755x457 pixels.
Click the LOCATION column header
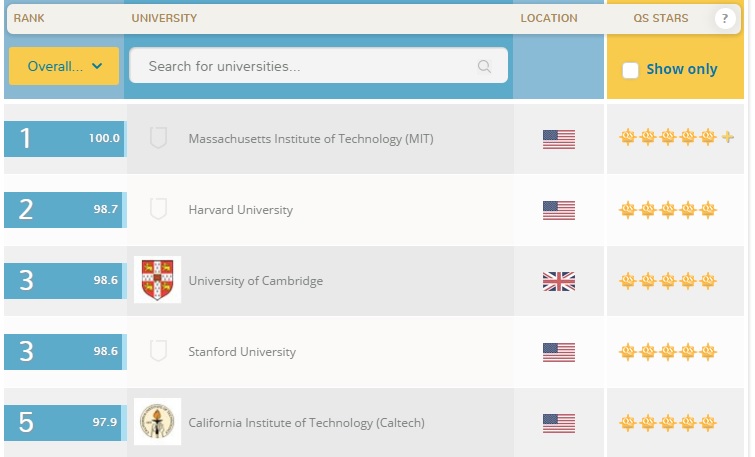point(549,18)
